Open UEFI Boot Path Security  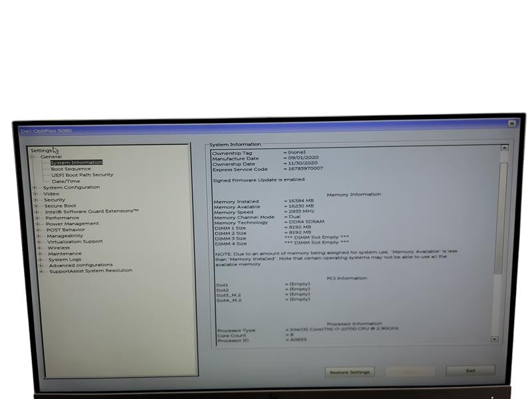[82, 175]
